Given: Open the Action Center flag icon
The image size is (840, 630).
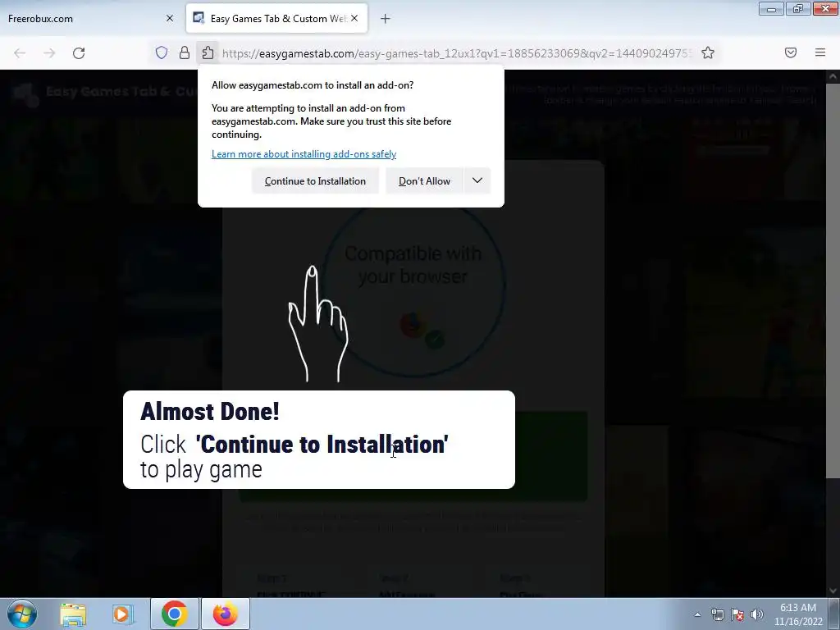Looking at the screenshot, I should 737,614.
